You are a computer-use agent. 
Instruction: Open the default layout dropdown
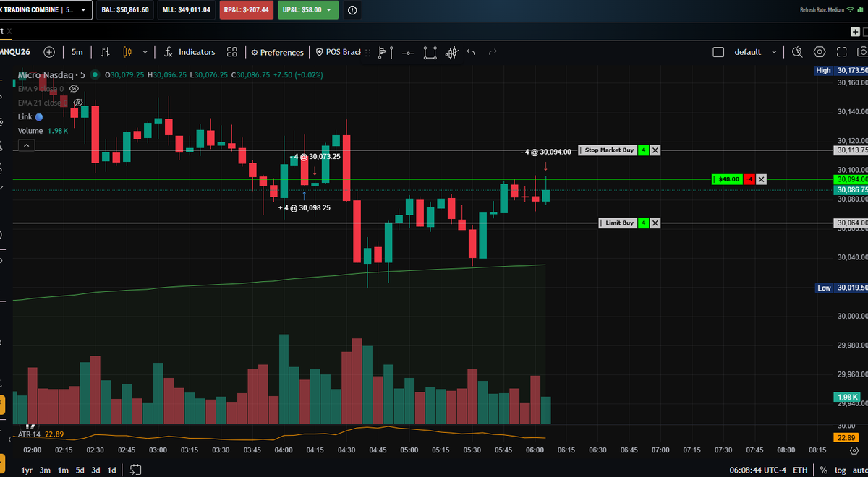757,52
